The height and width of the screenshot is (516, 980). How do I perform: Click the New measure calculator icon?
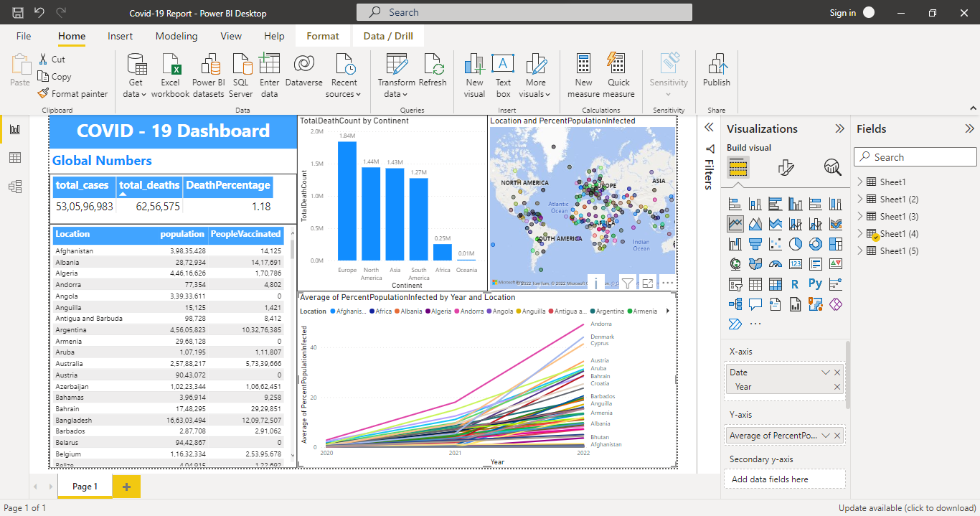tap(583, 70)
